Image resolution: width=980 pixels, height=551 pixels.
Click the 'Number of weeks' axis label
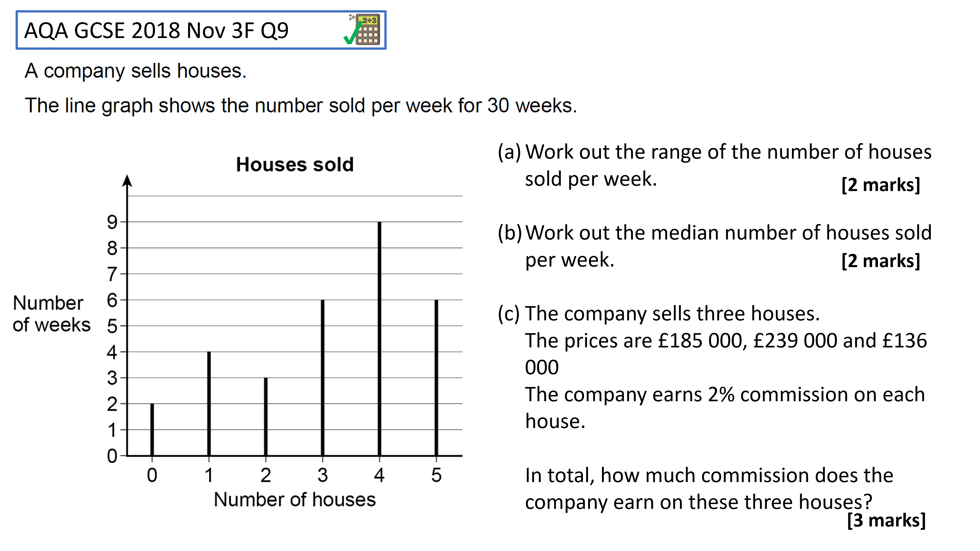tap(51, 314)
